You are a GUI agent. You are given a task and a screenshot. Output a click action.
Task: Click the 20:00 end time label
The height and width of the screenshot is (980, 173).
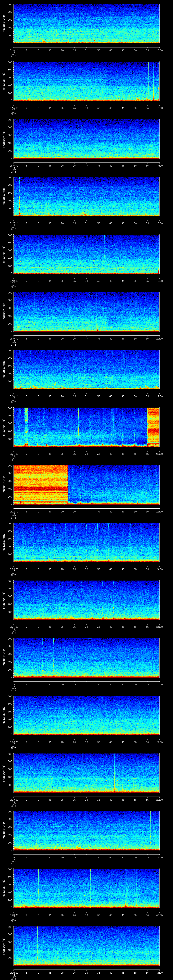[x=159, y=339]
